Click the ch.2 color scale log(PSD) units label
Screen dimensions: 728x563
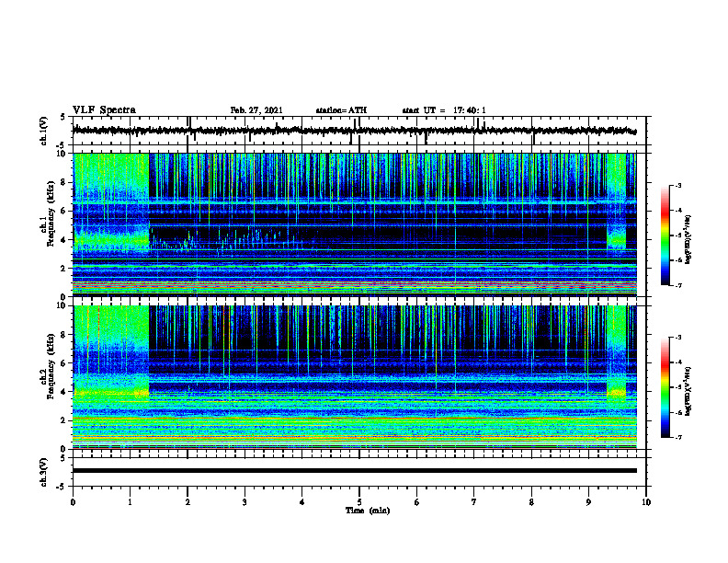click(688, 391)
